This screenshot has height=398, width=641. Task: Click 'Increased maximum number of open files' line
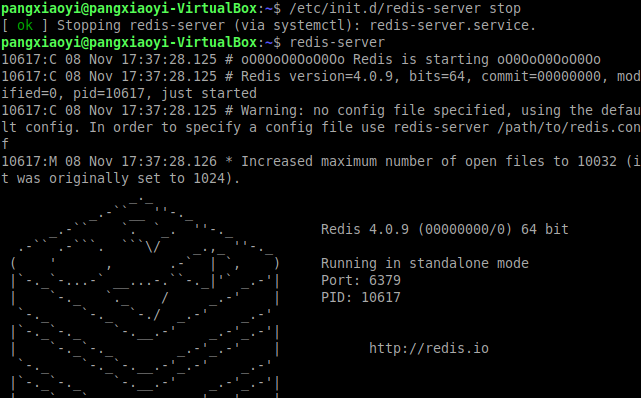pos(392,161)
